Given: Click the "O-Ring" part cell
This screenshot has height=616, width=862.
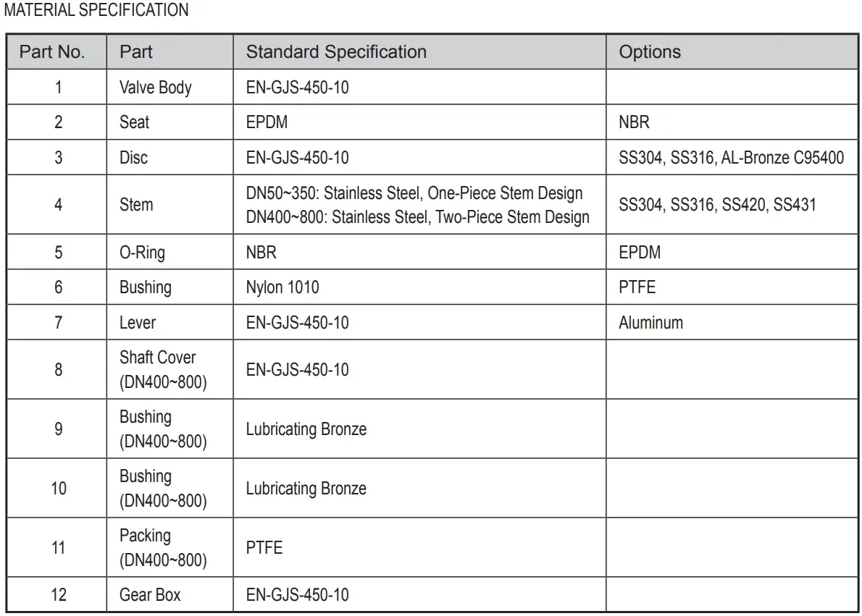Looking at the screenshot, I should [x=142, y=253].
